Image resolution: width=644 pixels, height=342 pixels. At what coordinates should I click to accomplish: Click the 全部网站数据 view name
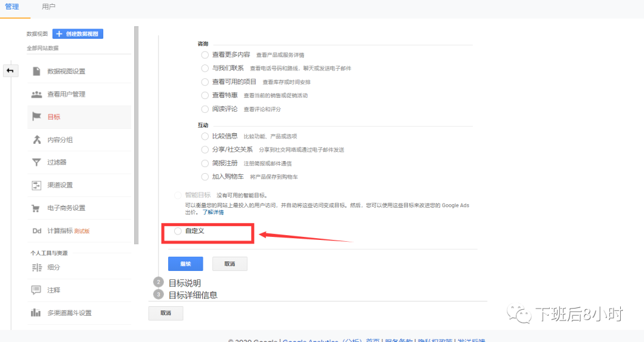[x=43, y=48]
